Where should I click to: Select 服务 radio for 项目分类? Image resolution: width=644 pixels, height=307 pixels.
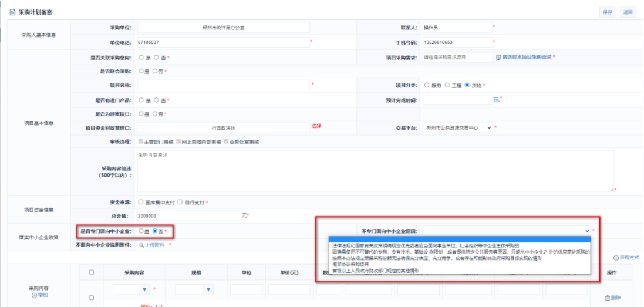pyautogui.click(x=427, y=85)
